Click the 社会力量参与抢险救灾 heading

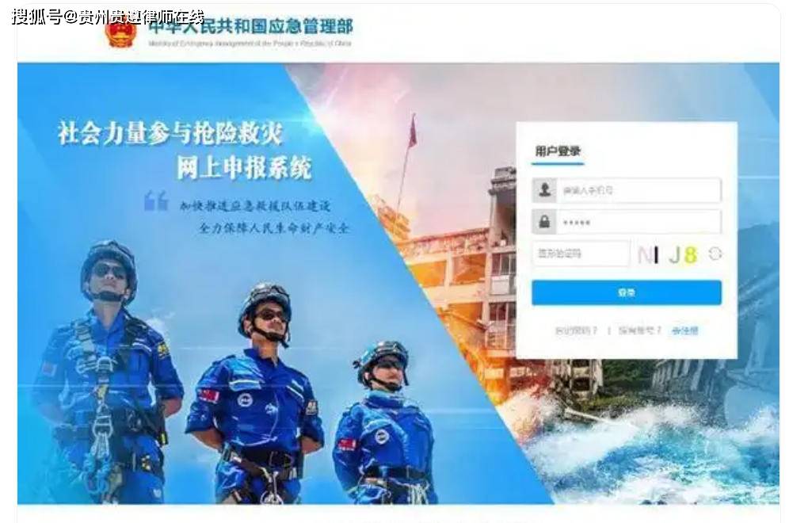170,132
